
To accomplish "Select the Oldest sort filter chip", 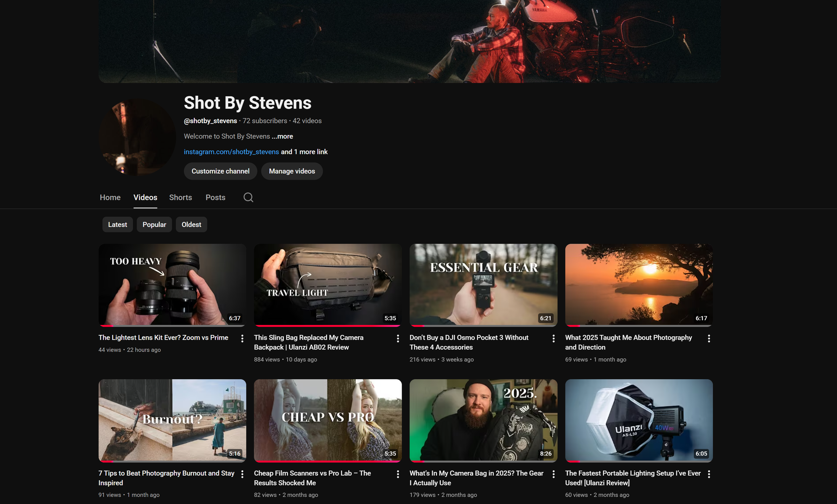I will (191, 225).
